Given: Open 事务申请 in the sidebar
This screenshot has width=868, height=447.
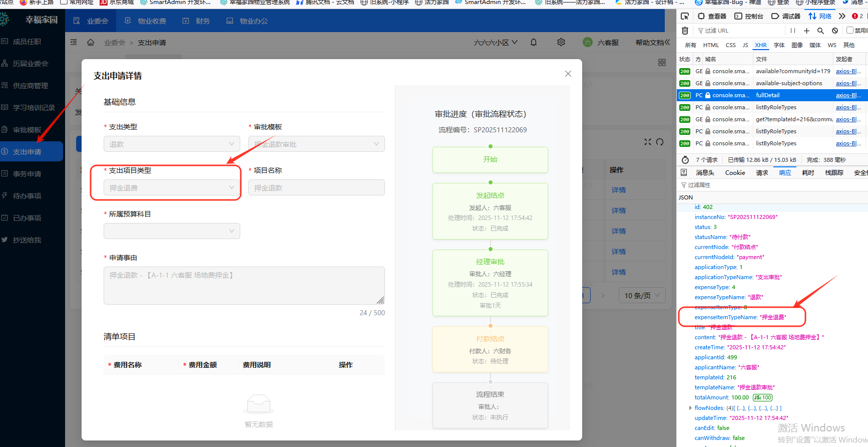Looking at the screenshot, I should (x=27, y=174).
